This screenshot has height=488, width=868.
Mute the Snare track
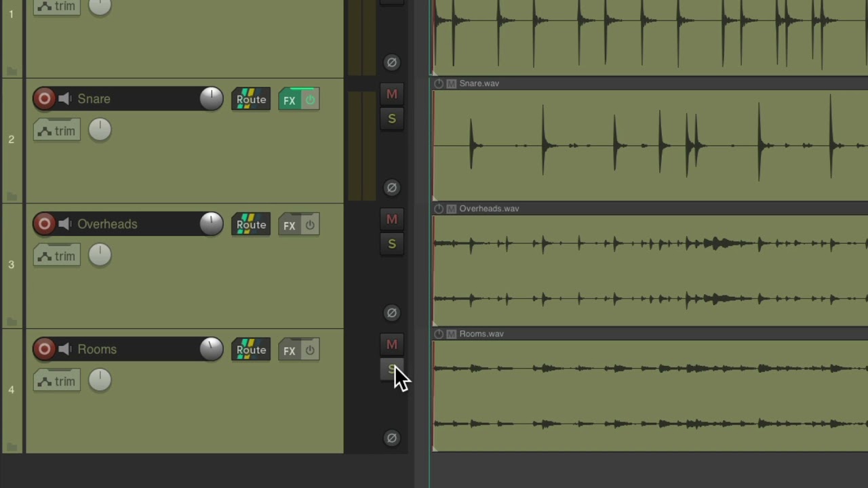click(x=392, y=94)
